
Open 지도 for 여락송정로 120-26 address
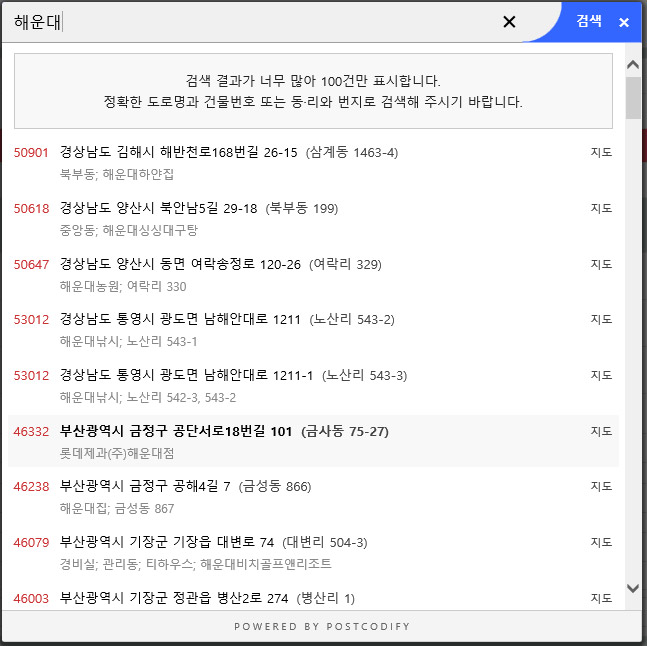pyautogui.click(x=601, y=264)
